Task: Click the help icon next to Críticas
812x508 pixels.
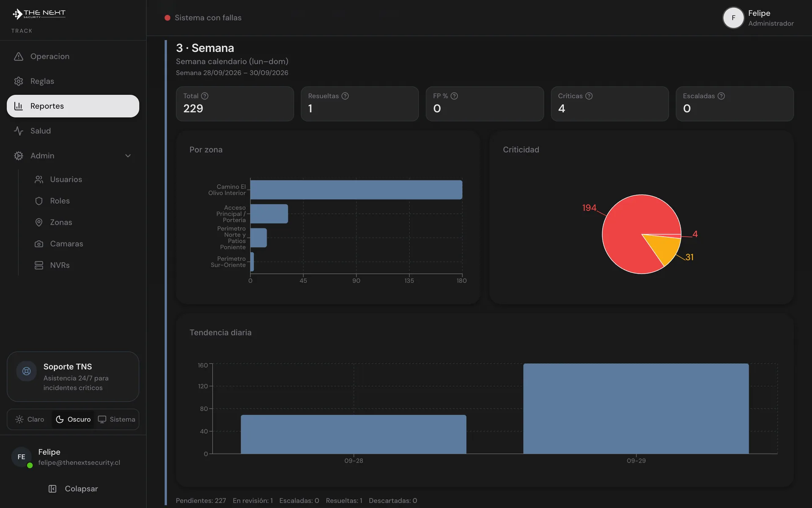Action: [x=589, y=96]
